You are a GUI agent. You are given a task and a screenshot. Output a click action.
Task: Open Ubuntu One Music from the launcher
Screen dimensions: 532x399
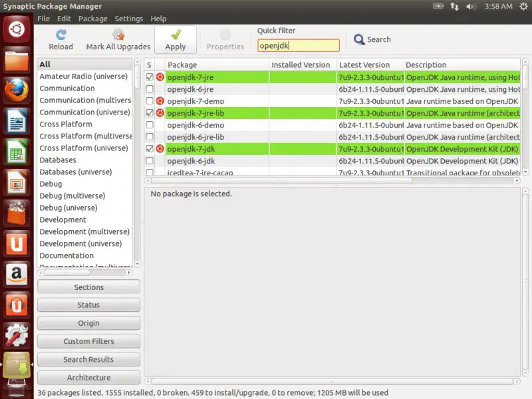(x=16, y=305)
